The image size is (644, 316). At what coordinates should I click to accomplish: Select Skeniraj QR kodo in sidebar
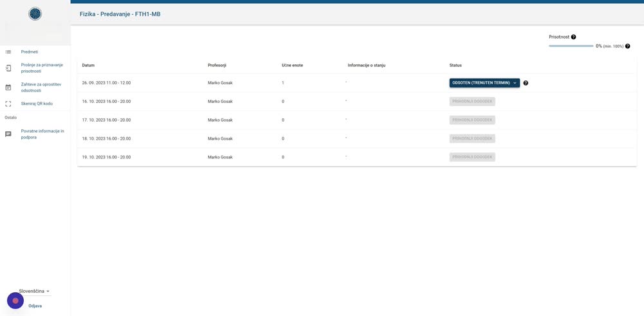37,104
